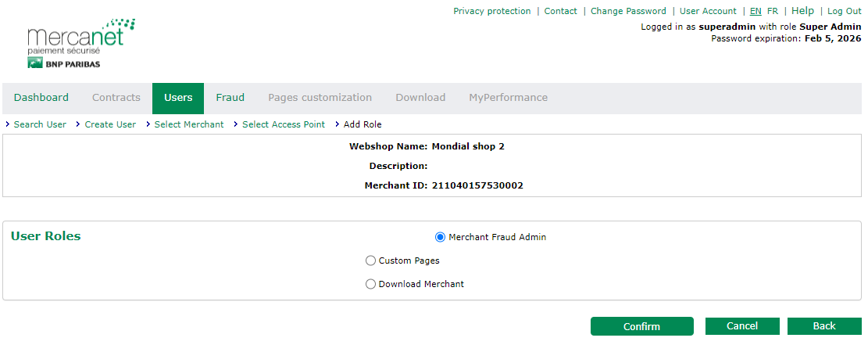Switch to the Fraud tab
Viewport: 868px width, 345px height.
[230, 98]
